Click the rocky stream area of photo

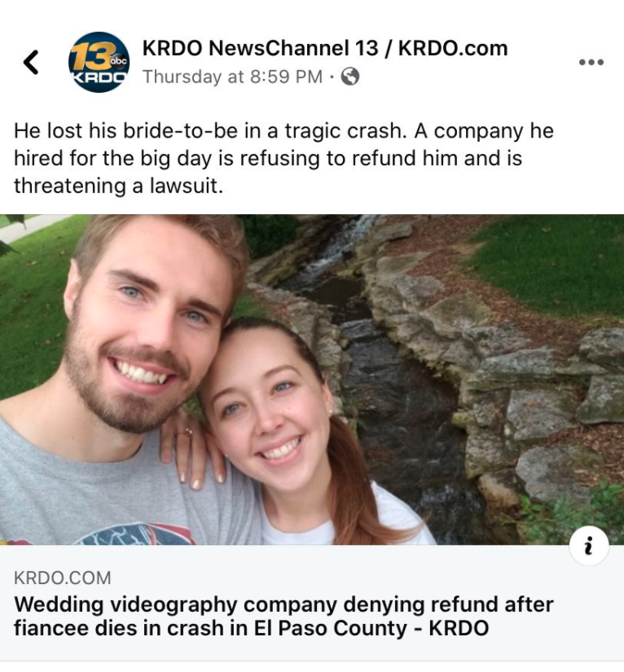coord(428,364)
